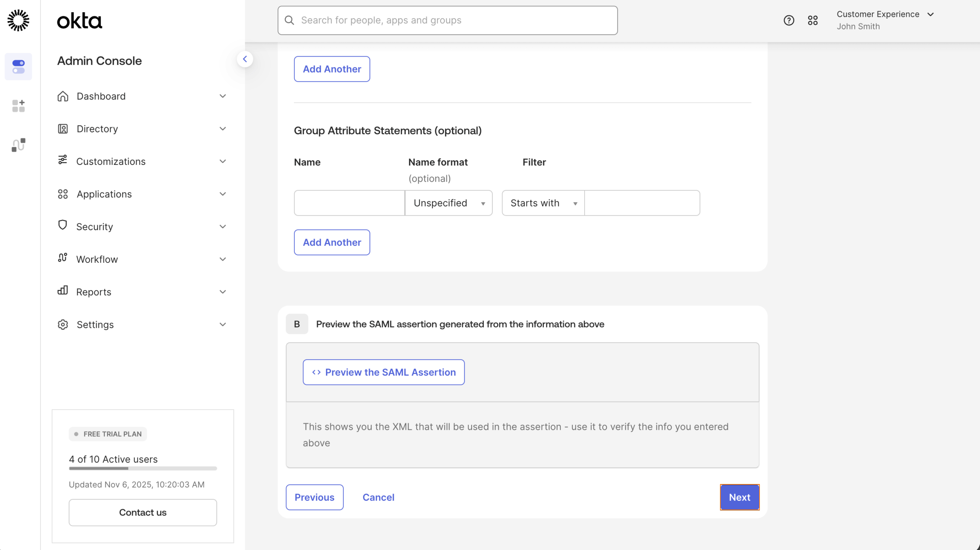Open the Unspecified name format dropdown

click(448, 203)
